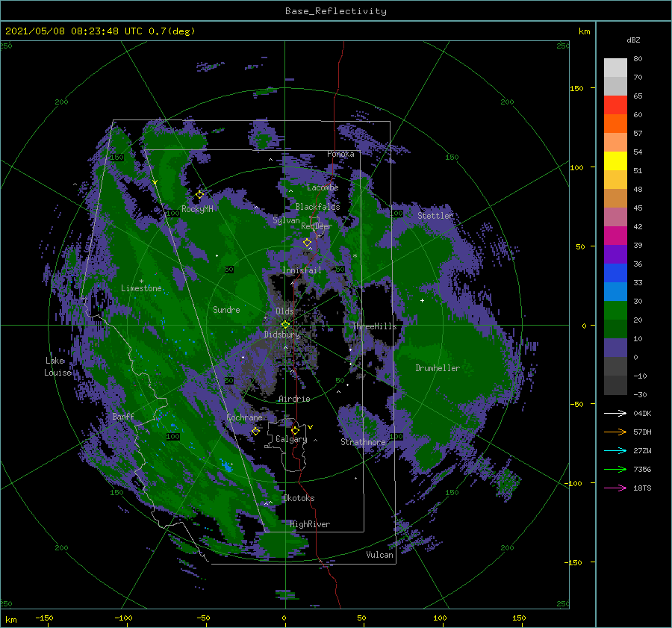Image resolution: width=672 pixels, height=628 pixels.
Task: Click the yellow diamond marker above Calgary
Action: click(295, 430)
